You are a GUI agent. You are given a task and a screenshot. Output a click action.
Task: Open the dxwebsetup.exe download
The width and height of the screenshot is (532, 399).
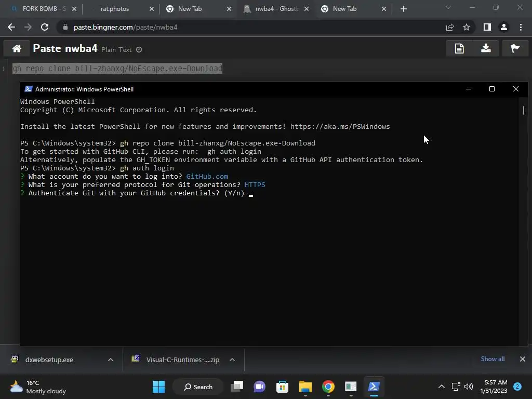[x=49, y=360]
